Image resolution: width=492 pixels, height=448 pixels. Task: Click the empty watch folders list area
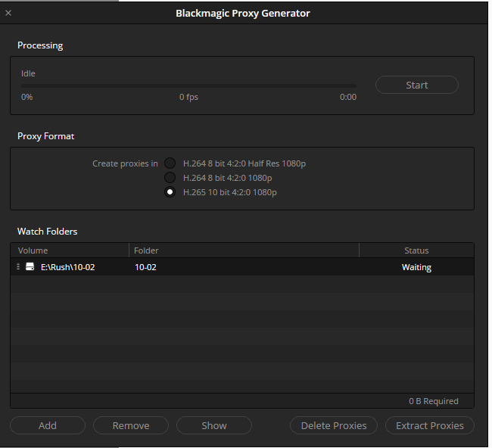pos(242,334)
